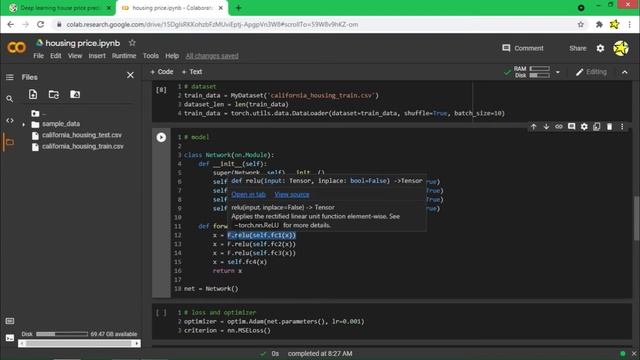The width and height of the screenshot is (640, 360).
Task: Click Open in tab link in tooltip
Action: 249,195
